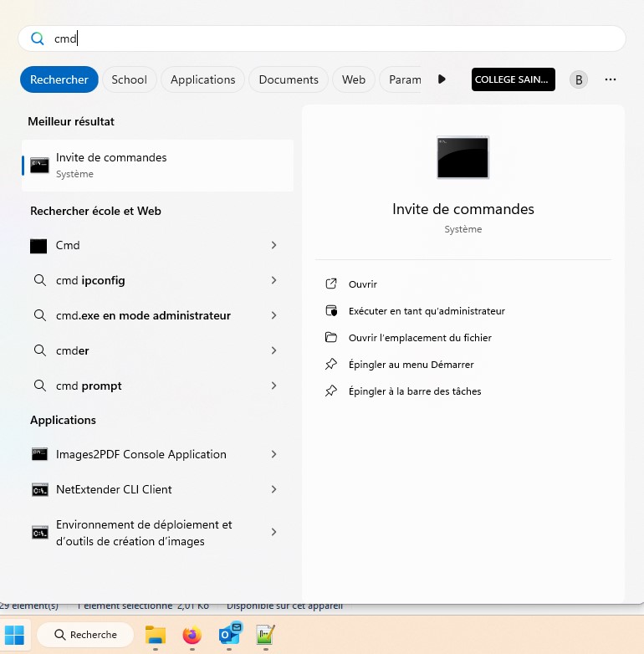The height and width of the screenshot is (654, 644).
Task: Expand the cmd ipconfig suggestion arrow
Action: point(273,280)
